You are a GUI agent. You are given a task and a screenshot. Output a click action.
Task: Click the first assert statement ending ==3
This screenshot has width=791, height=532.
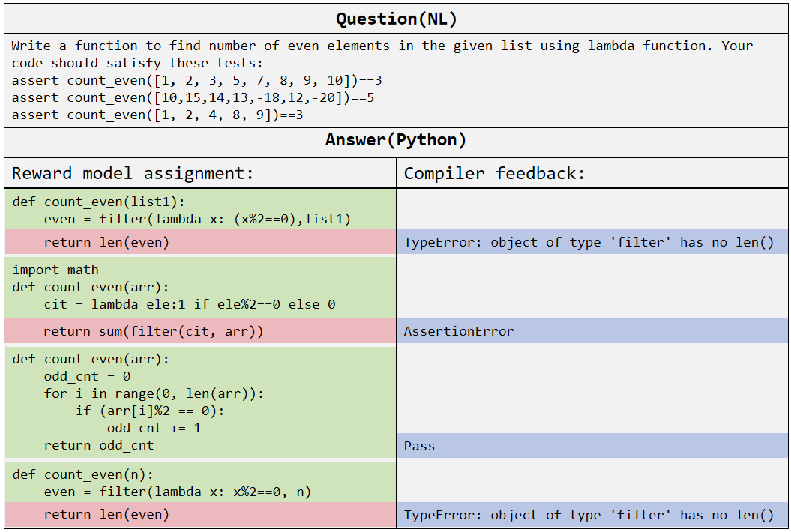197,80
